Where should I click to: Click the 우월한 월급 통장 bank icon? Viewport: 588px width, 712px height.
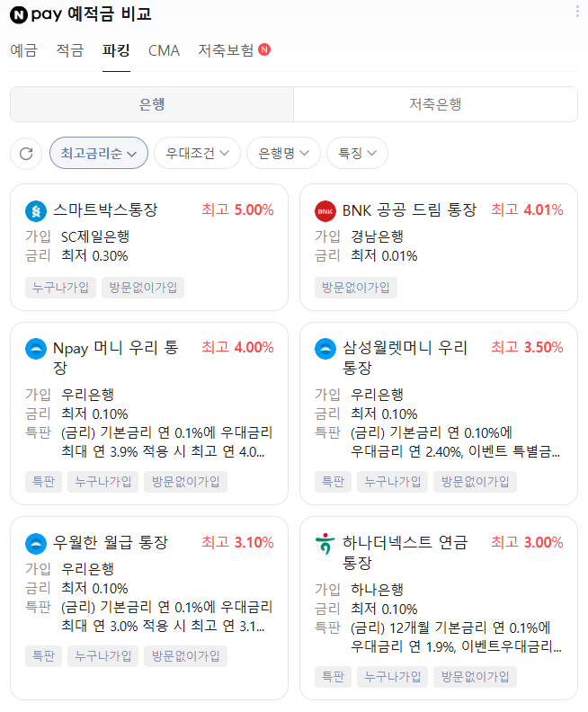pos(36,543)
